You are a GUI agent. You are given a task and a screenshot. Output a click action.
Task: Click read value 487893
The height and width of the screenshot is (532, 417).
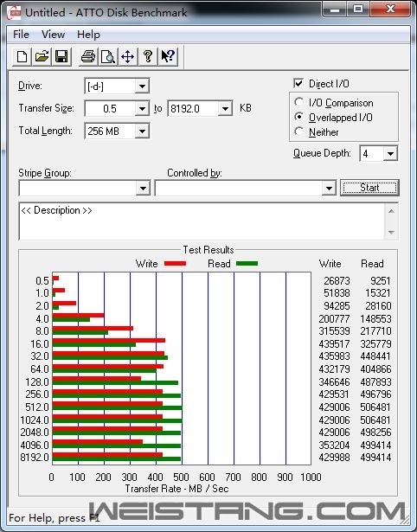375,381
